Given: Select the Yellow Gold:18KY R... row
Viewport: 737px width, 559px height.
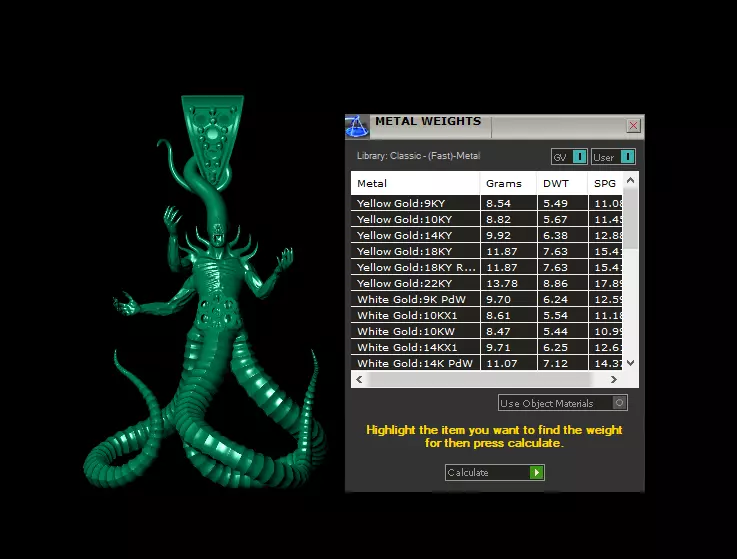Looking at the screenshot, I should point(486,267).
